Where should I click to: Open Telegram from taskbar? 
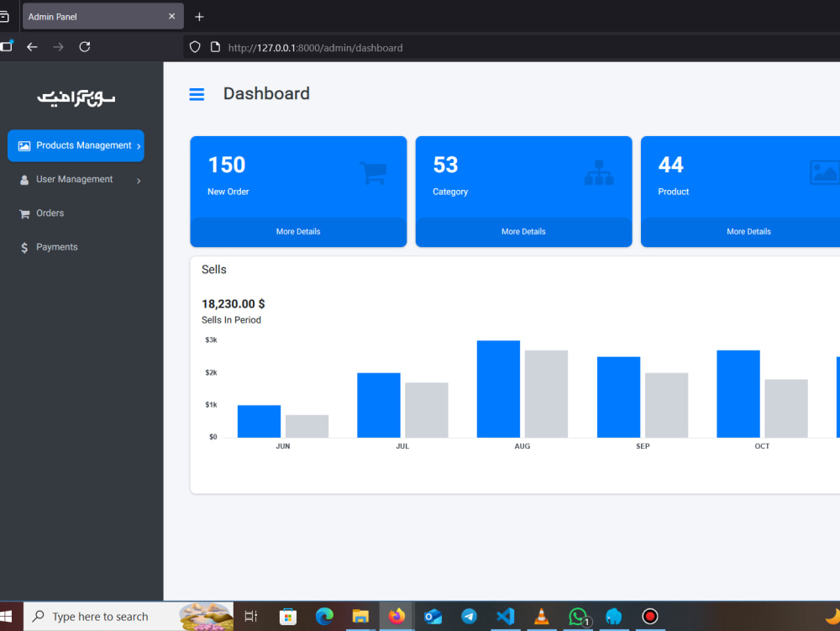(x=470, y=617)
